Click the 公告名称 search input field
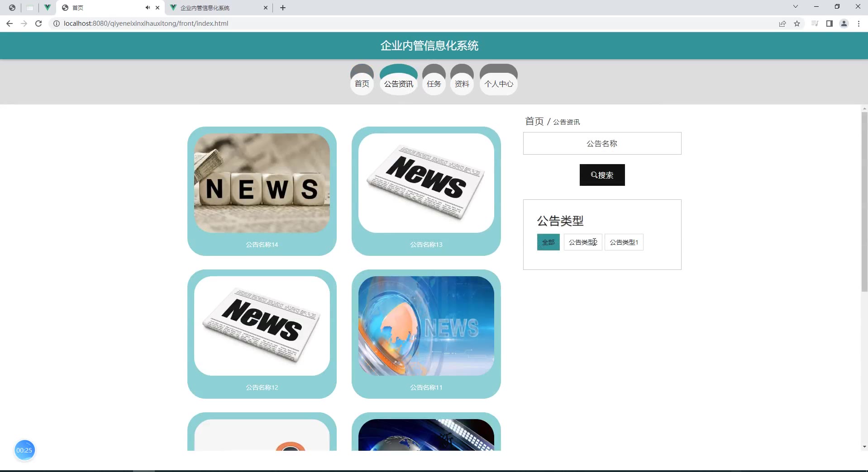The height and width of the screenshot is (472, 868). (602, 143)
